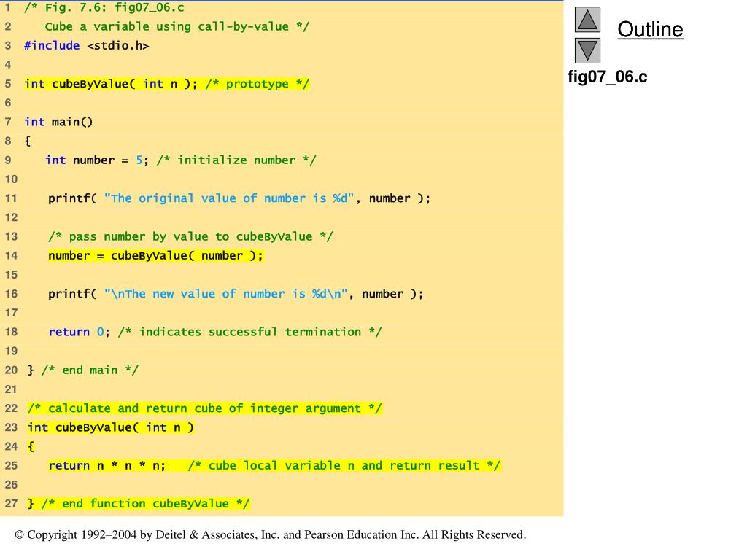Screen dimensions: 747x560
Task: Click the up arrow navigation button
Action: (587, 20)
